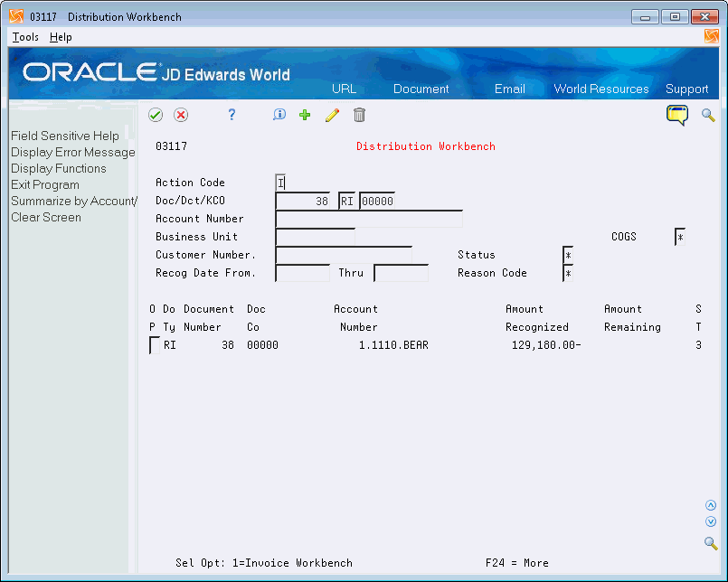Click the Support banner link
The image size is (728, 582).
click(686, 89)
